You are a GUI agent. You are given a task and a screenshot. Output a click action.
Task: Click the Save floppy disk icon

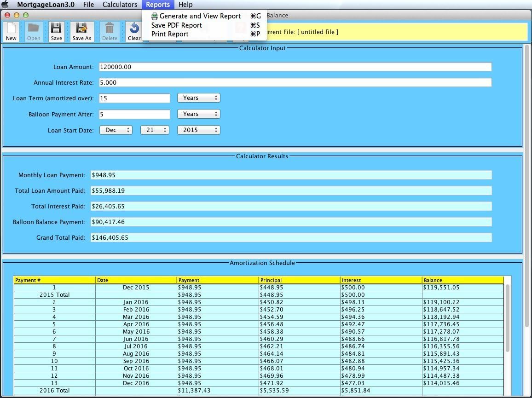[56, 32]
